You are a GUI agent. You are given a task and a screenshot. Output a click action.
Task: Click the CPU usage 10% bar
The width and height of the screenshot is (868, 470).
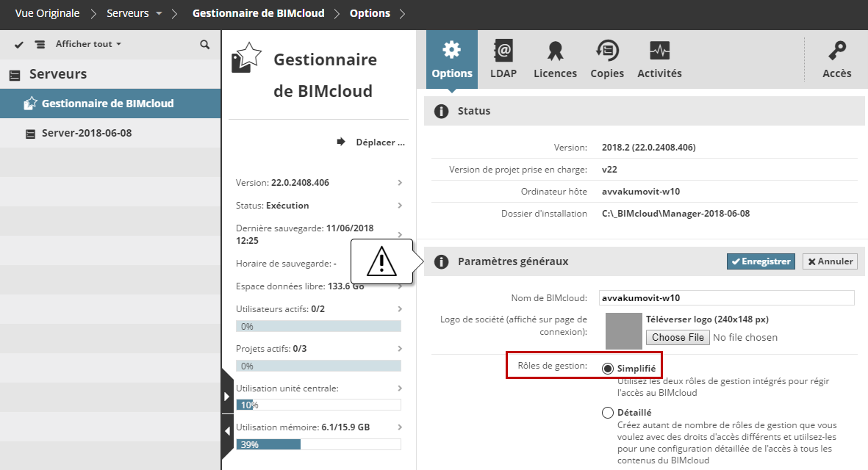click(318, 405)
